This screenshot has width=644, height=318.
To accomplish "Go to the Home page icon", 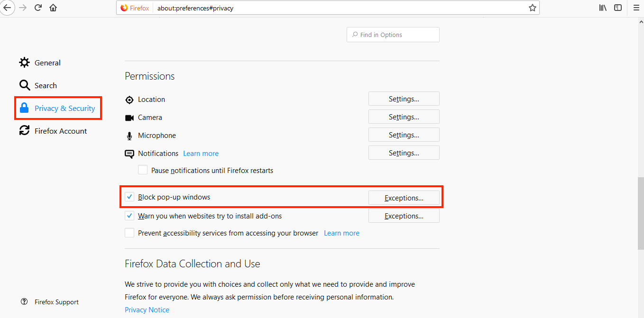I will click(53, 8).
